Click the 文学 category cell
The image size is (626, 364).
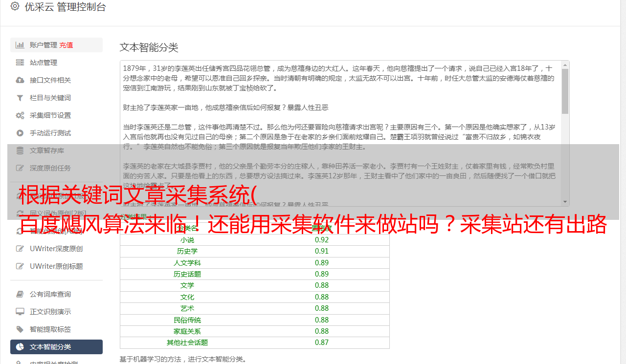[x=187, y=285]
